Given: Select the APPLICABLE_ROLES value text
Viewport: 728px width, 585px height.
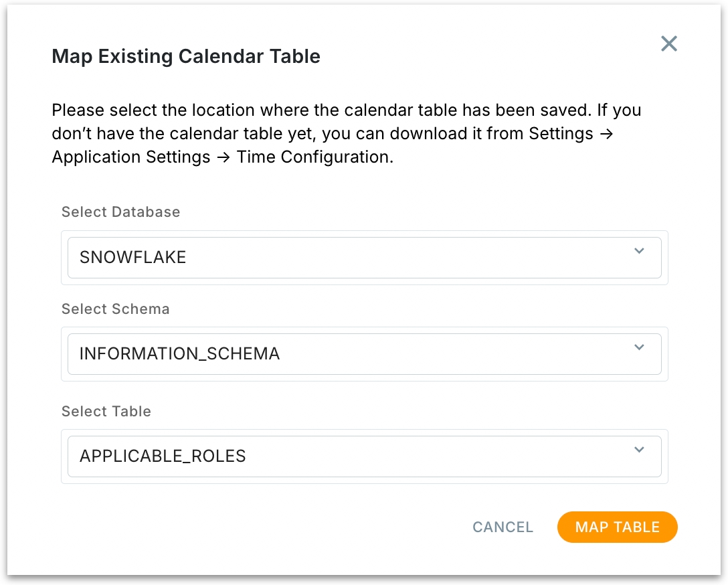Looking at the screenshot, I should point(163,456).
